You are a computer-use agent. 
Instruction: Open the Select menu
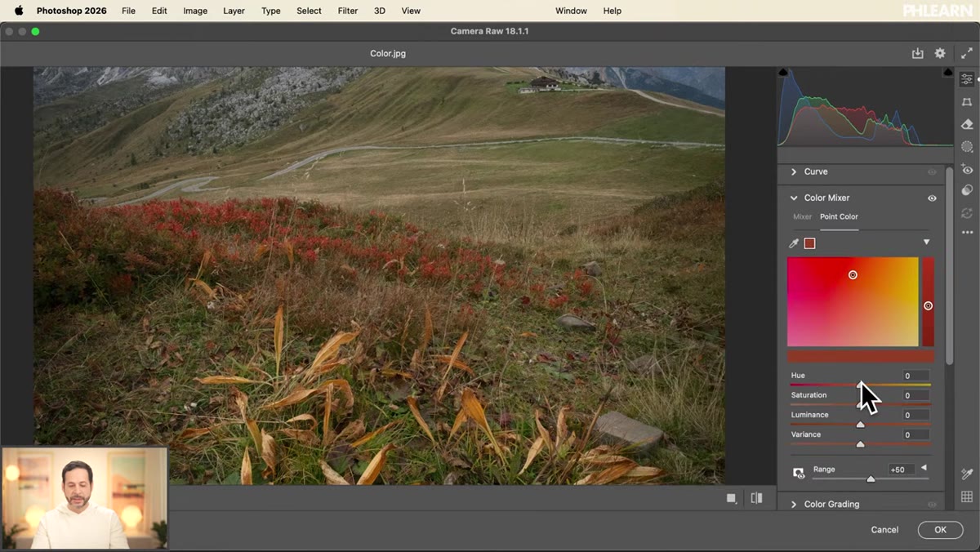point(309,11)
